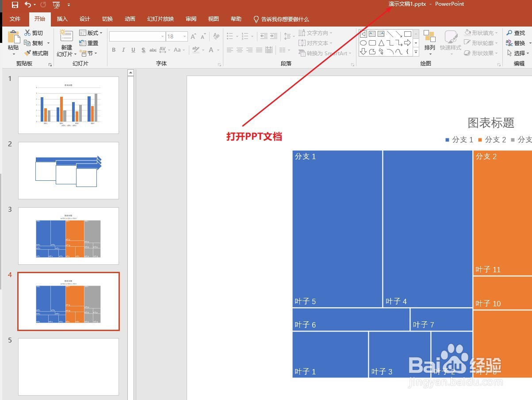The width and height of the screenshot is (532, 400).
Task: Expand the shapes gallery more arrow
Action: (416, 52)
